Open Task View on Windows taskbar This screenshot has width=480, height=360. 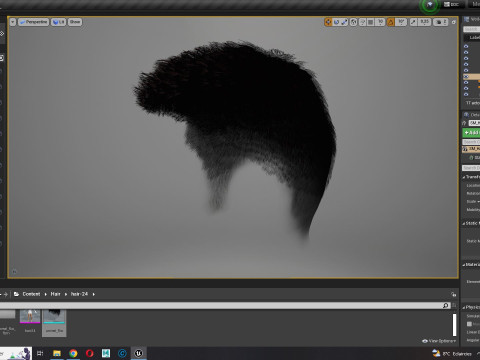(40, 353)
